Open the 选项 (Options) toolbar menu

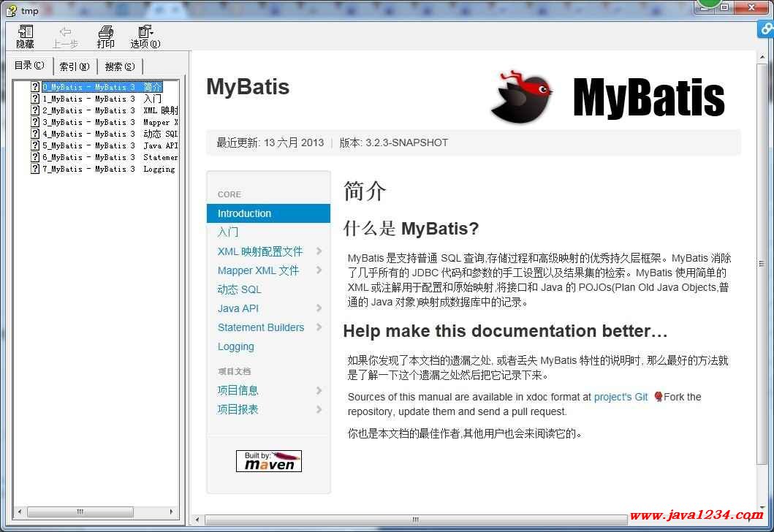(145, 37)
